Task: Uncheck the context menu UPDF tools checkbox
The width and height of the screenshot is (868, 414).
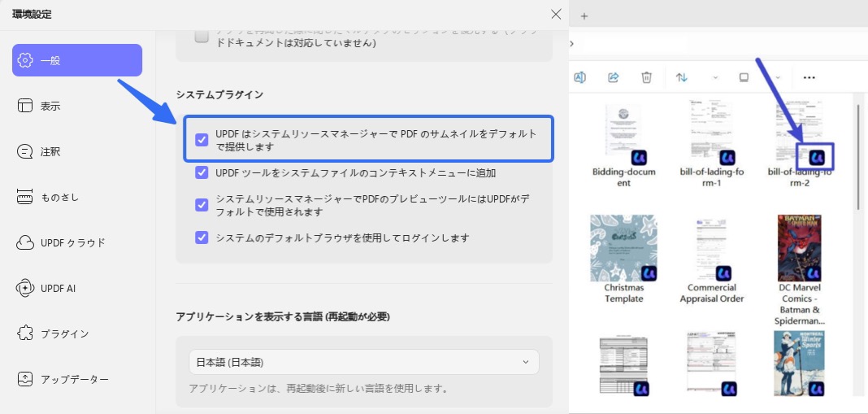Action: (202, 172)
